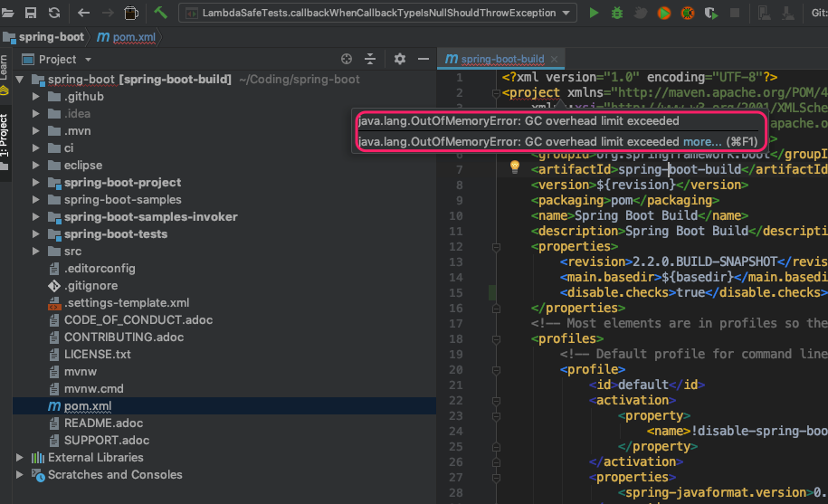Select pom.xml in project tree
Viewport: 828px width, 504px height.
tap(87, 406)
